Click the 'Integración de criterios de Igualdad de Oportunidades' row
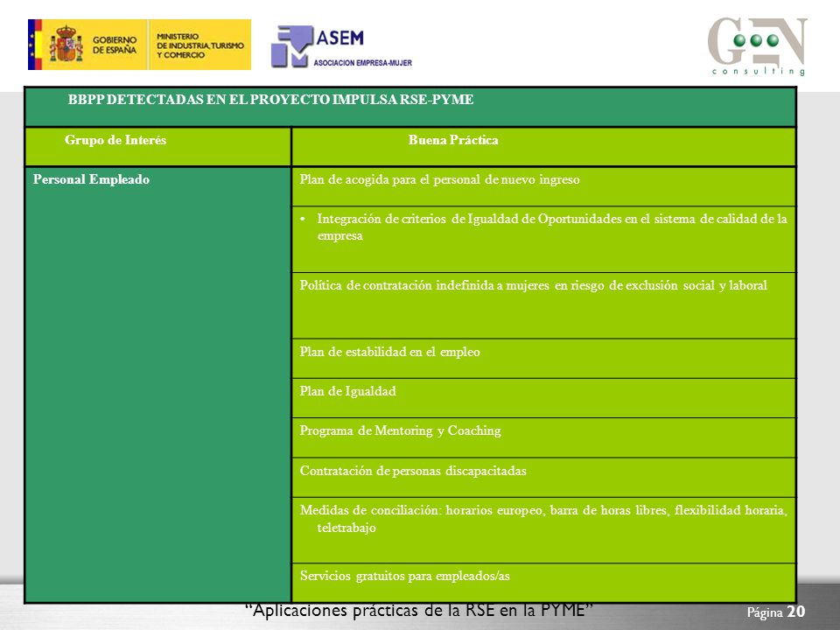 pyautogui.click(x=543, y=240)
